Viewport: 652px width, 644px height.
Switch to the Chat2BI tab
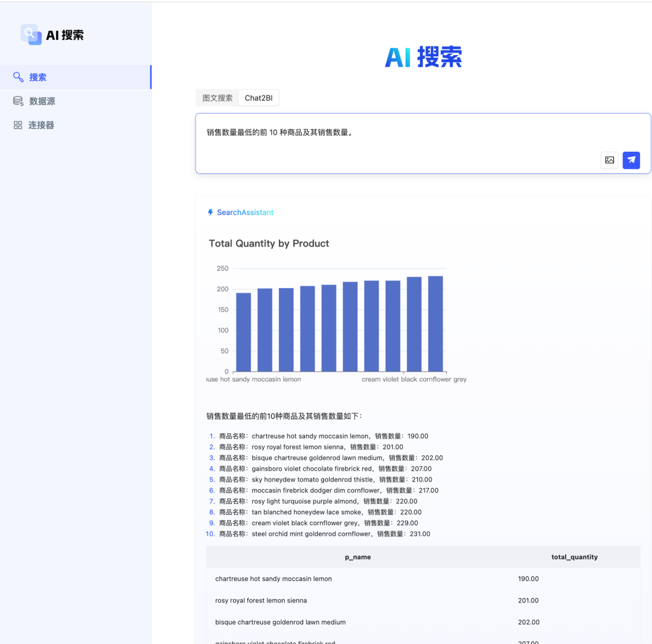pos(258,98)
